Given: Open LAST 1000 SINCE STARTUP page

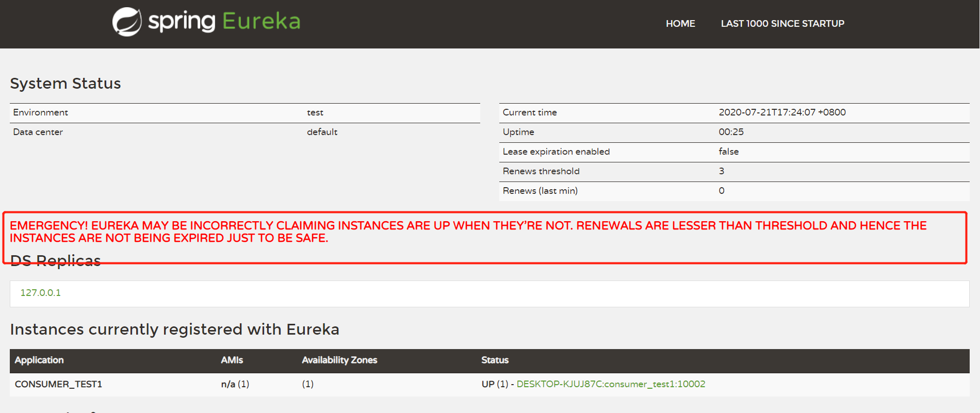Looking at the screenshot, I should pyautogui.click(x=782, y=24).
